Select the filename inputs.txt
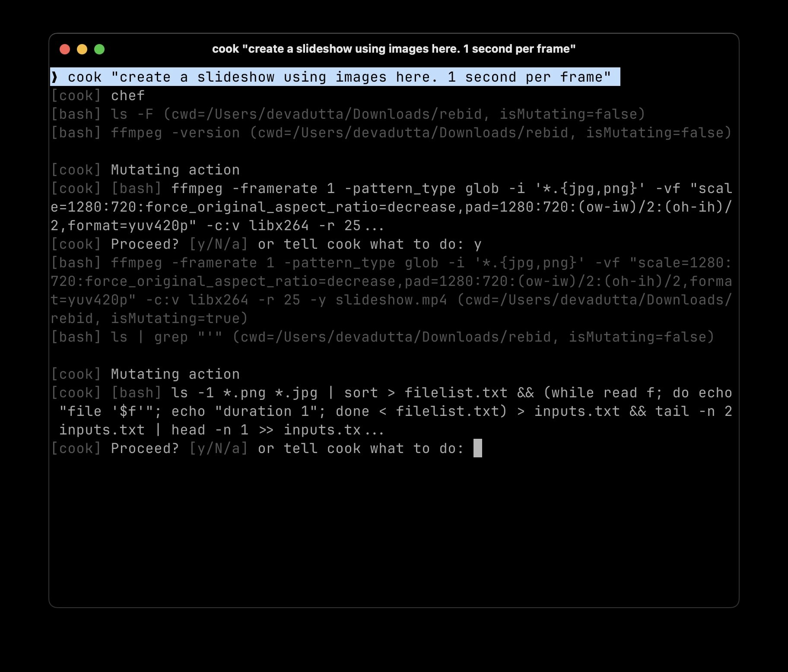 (x=576, y=411)
